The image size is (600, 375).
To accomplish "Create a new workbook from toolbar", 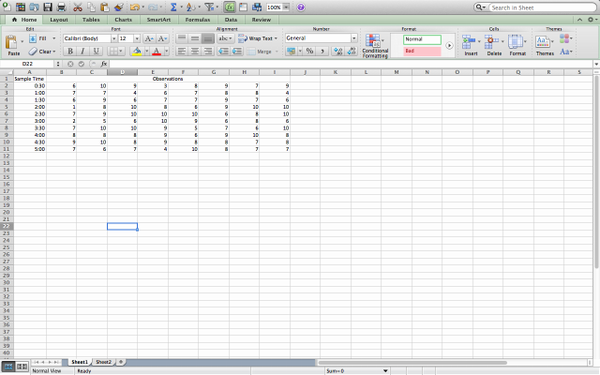I will pos(7,7).
